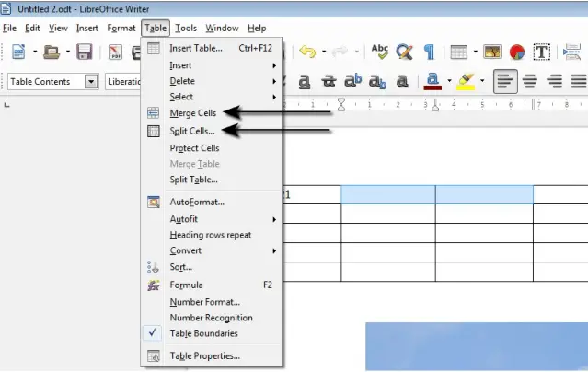588x372 pixels.
Task: Open the View menu
Action: [x=58, y=29]
